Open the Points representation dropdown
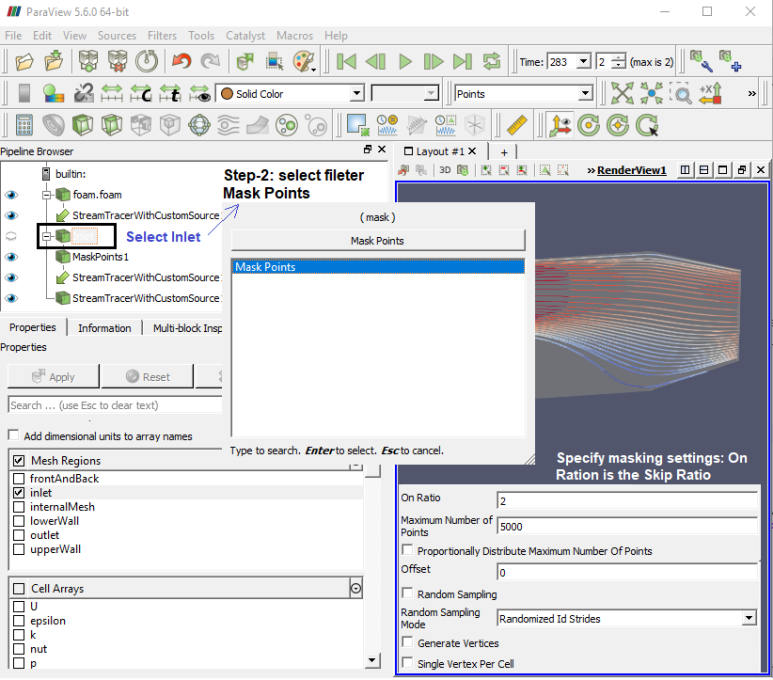Screen dimensions: 773x680 coord(523,93)
